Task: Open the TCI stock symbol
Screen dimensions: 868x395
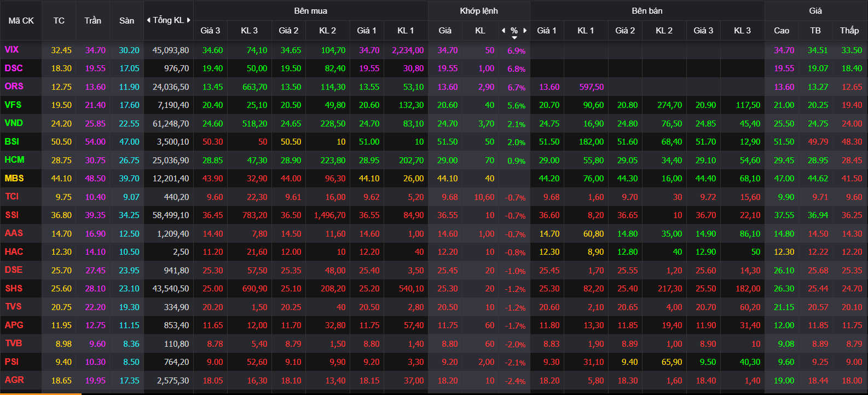Action: pyautogui.click(x=11, y=197)
